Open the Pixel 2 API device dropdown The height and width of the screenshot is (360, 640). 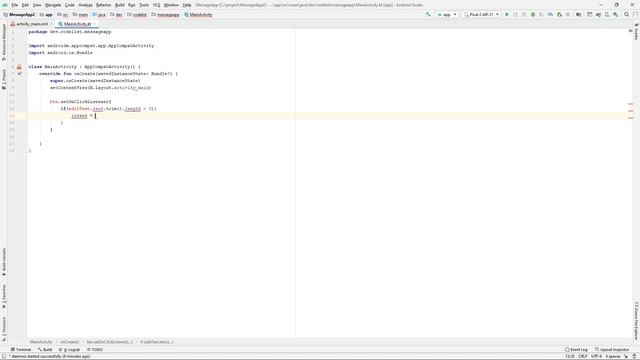tap(482, 14)
